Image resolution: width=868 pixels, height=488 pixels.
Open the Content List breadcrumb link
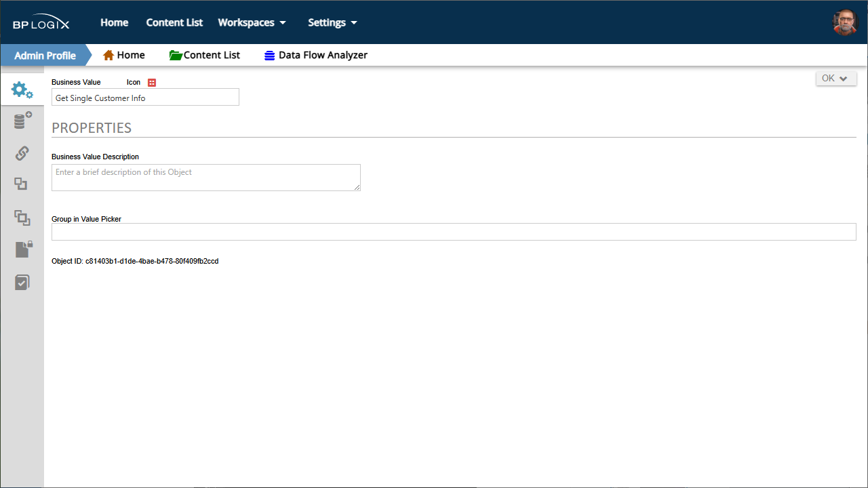[x=212, y=55]
